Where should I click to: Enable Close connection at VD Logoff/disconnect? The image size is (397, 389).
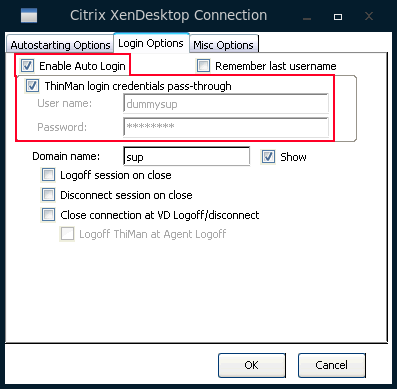(48, 215)
